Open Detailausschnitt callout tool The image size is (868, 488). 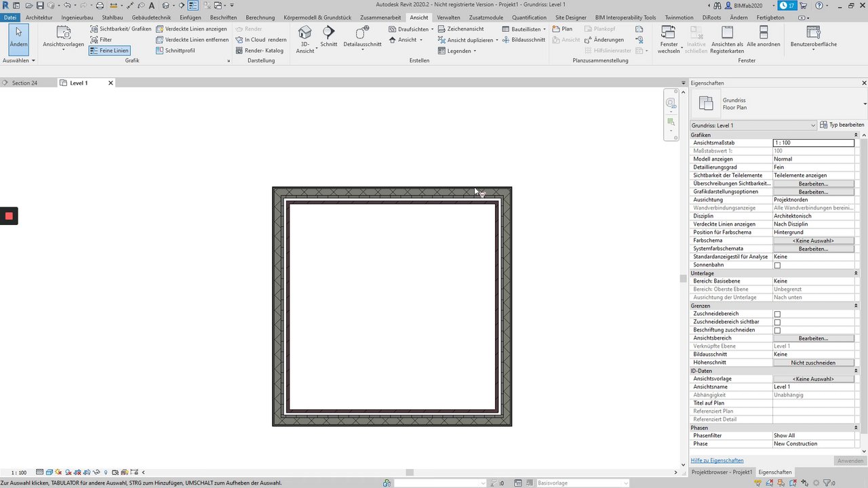[363, 37]
